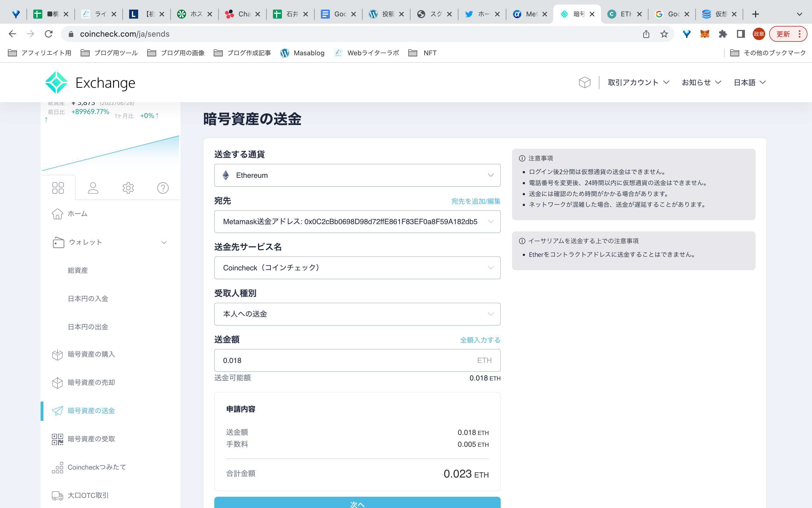Screen dimensions: 812x508
Task: Collapse the ウォレット sidebar section chevron
Action: pyautogui.click(x=164, y=242)
